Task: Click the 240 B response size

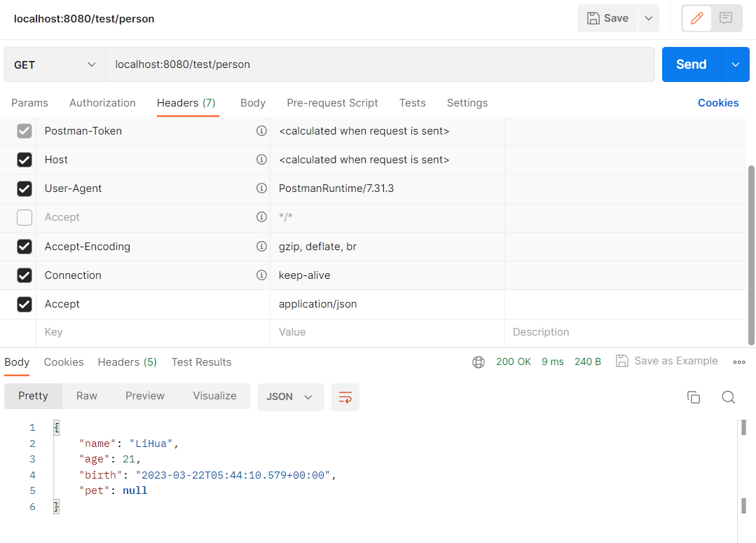Action: [x=588, y=362]
